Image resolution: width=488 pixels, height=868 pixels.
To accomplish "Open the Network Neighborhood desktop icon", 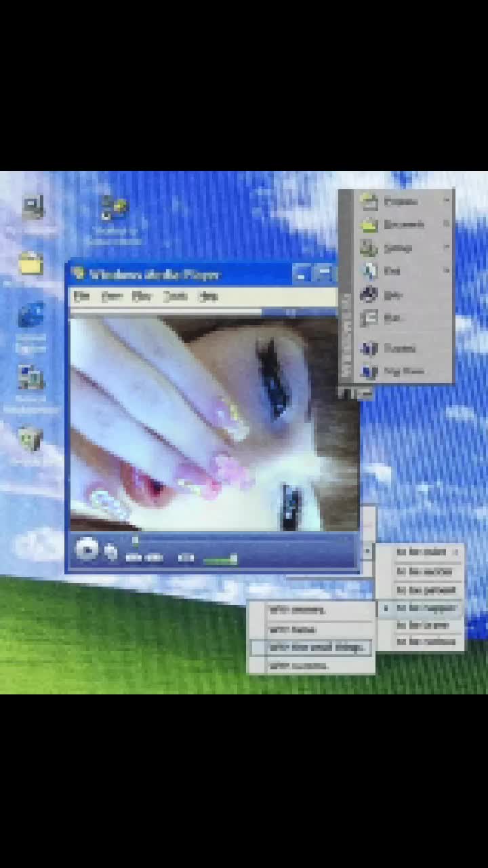I will 31,378.
